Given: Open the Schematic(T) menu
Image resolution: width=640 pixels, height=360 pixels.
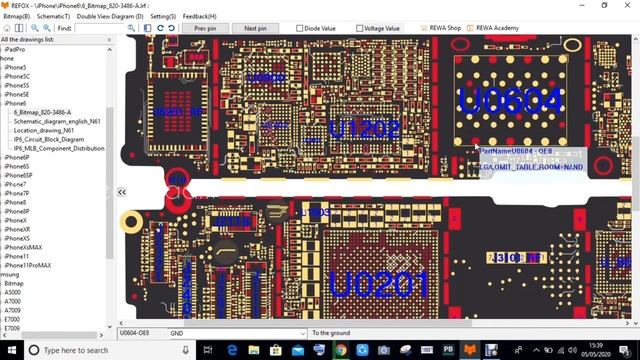Looking at the screenshot, I should tap(53, 16).
